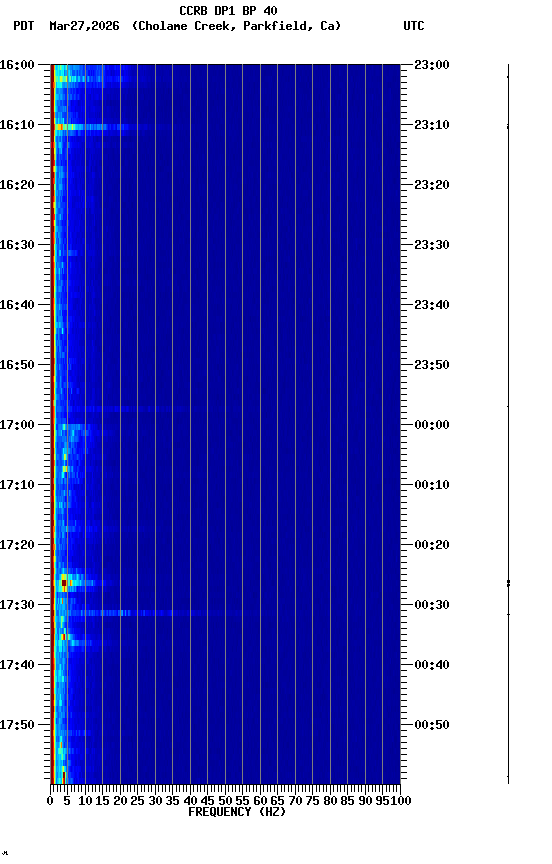Click the '23:40' UTC time label
The height and width of the screenshot is (864, 552).
click(432, 305)
